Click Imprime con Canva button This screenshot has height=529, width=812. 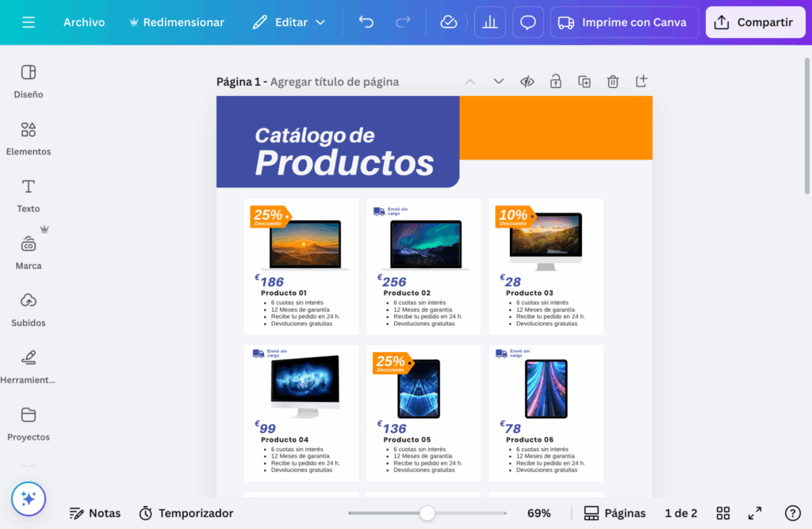pos(624,22)
